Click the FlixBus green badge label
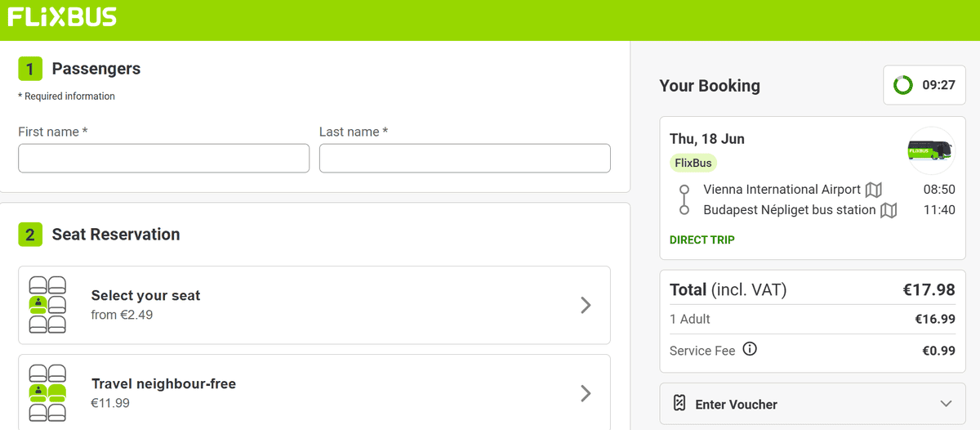This screenshot has height=430, width=980. 693,163
